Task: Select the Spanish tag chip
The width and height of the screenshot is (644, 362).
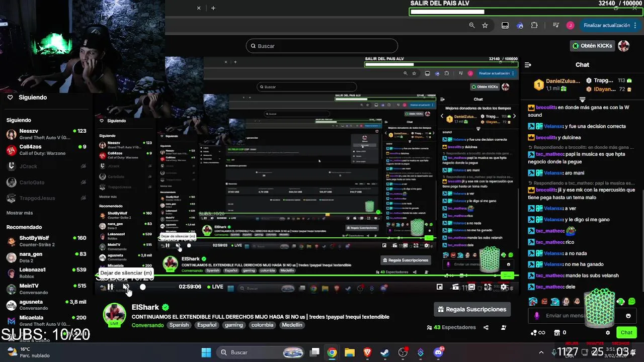Action: pos(179,325)
